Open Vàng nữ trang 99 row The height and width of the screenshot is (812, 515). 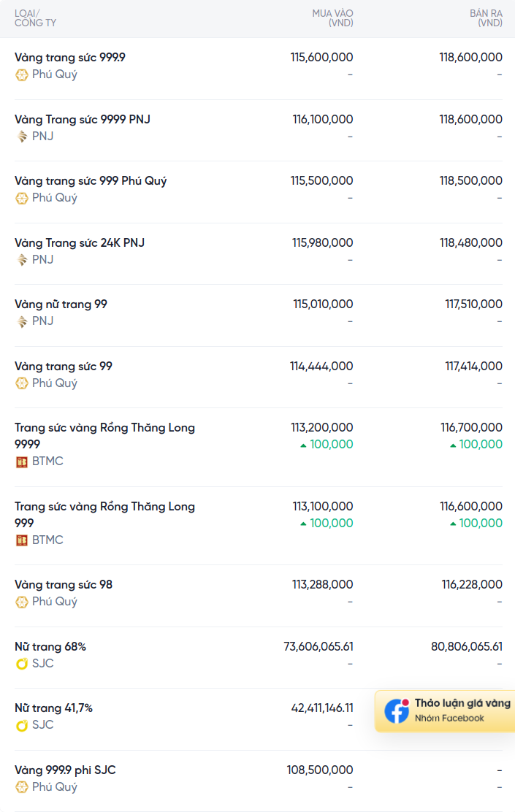[x=259, y=315]
